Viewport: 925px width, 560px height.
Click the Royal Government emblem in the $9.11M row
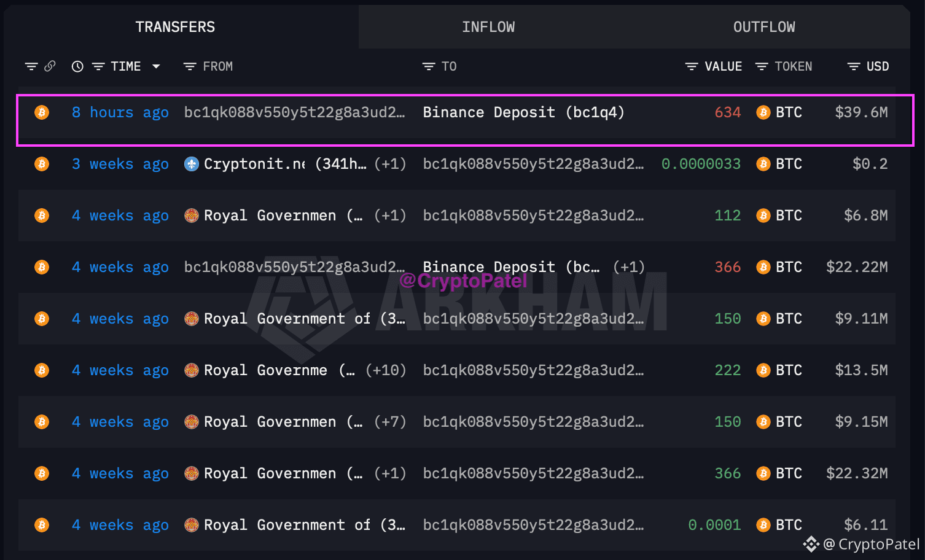[x=192, y=319]
